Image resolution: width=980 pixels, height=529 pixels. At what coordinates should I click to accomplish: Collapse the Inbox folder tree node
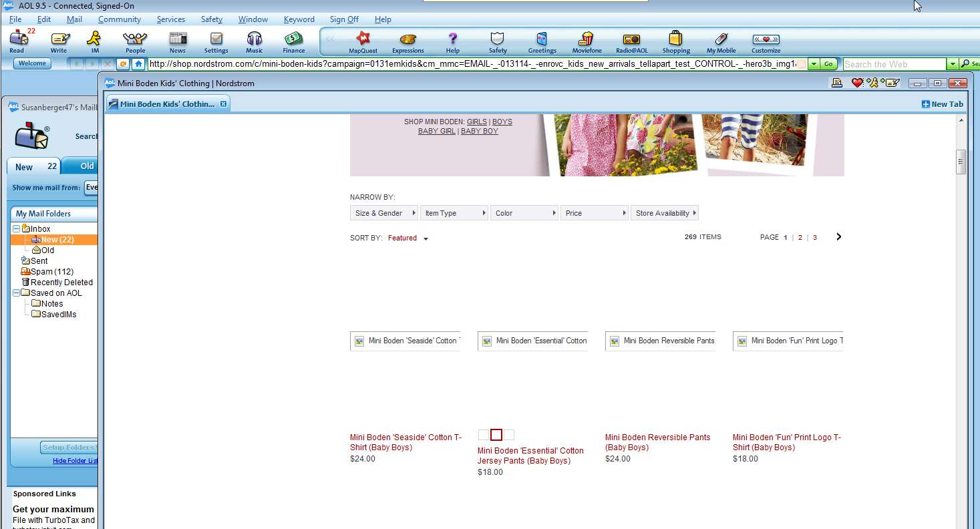click(16, 228)
